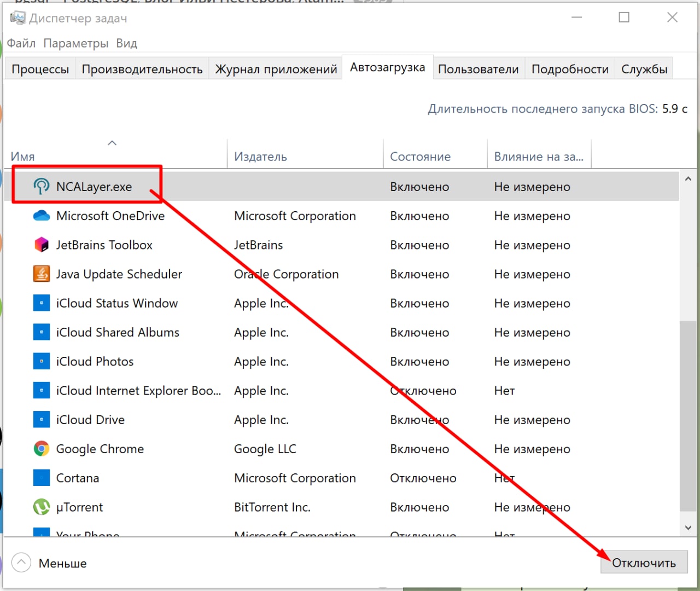Switch to the Процессы tab

point(40,69)
